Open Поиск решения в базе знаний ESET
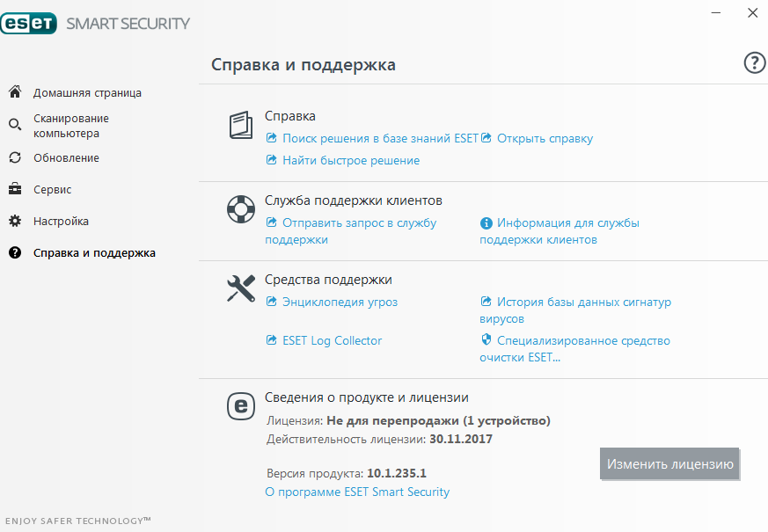 (380, 138)
